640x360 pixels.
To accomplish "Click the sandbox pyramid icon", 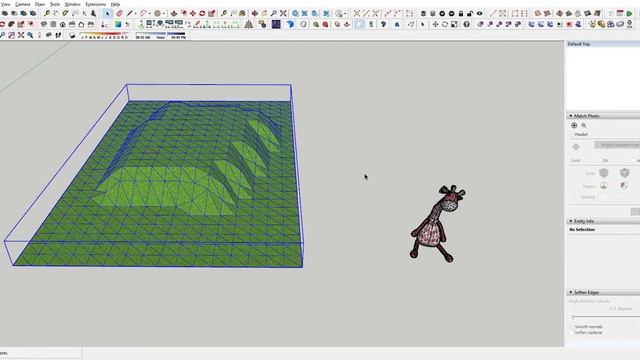I will click(249, 24).
